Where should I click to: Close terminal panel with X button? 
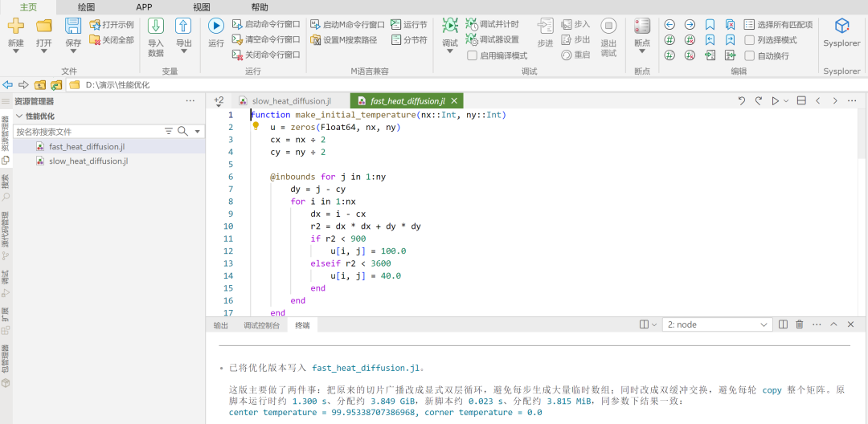pos(851,324)
